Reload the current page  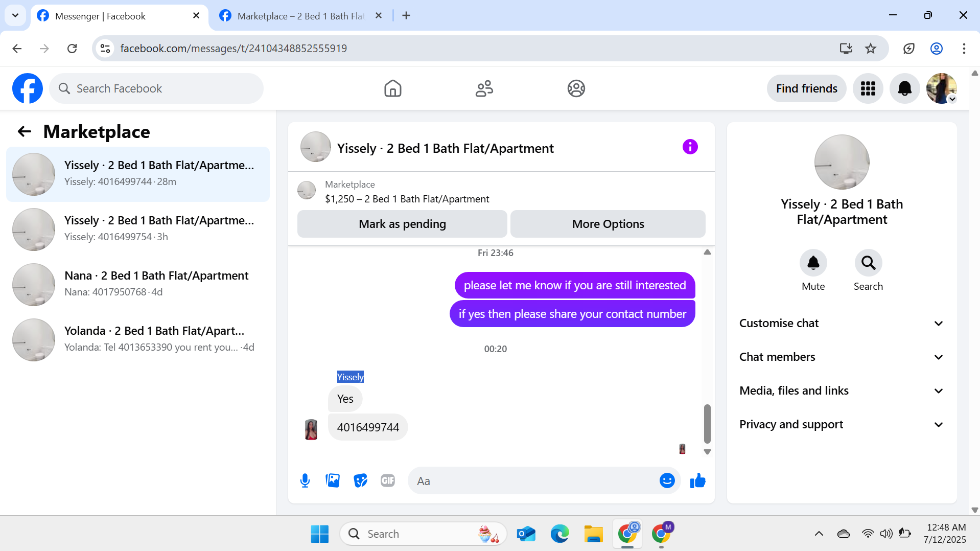(72, 49)
